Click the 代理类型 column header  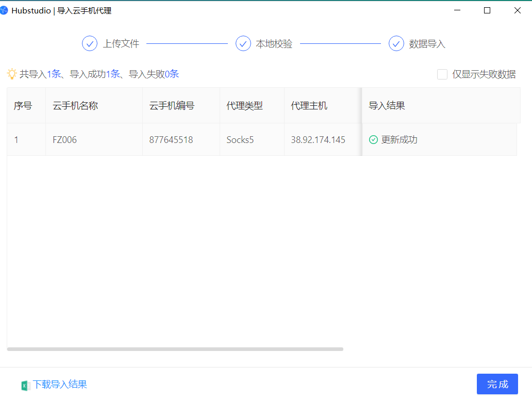pyautogui.click(x=244, y=106)
